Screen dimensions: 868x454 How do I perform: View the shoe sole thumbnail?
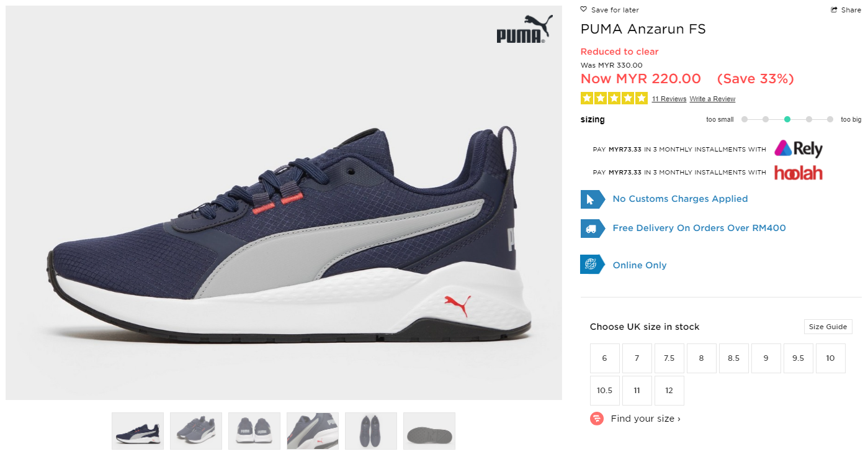click(x=429, y=431)
